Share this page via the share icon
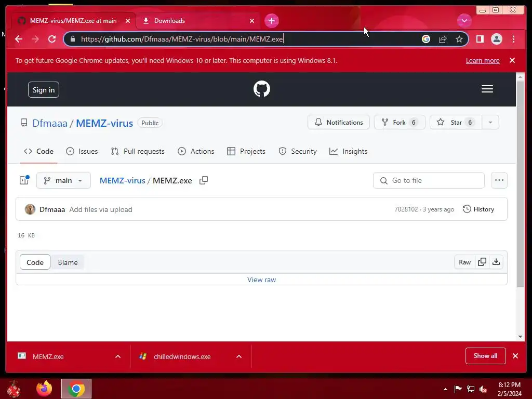This screenshot has height=399, width=532. click(443, 39)
